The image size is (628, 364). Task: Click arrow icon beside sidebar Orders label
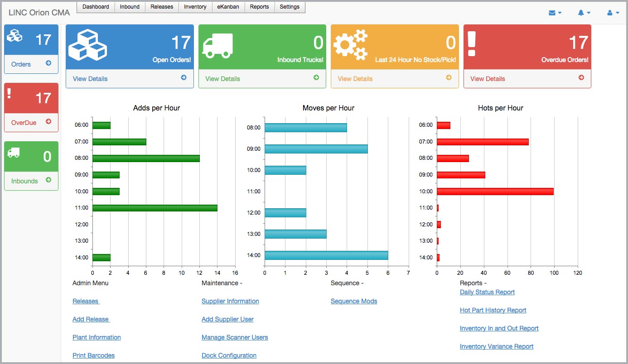pyautogui.click(x=48, y=63)
